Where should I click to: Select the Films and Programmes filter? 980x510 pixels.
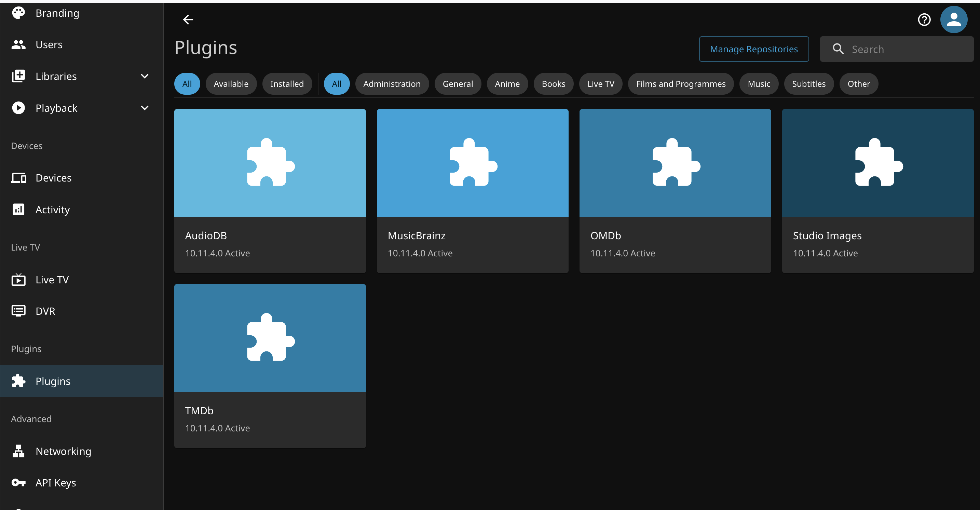coord(681,84)
